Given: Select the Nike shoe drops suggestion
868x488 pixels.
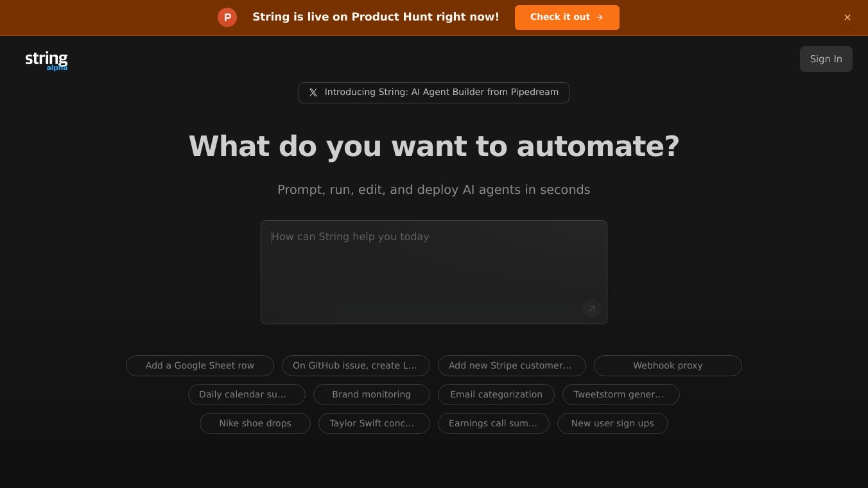Looking at the screenshot, I should (x=255, y=423).
